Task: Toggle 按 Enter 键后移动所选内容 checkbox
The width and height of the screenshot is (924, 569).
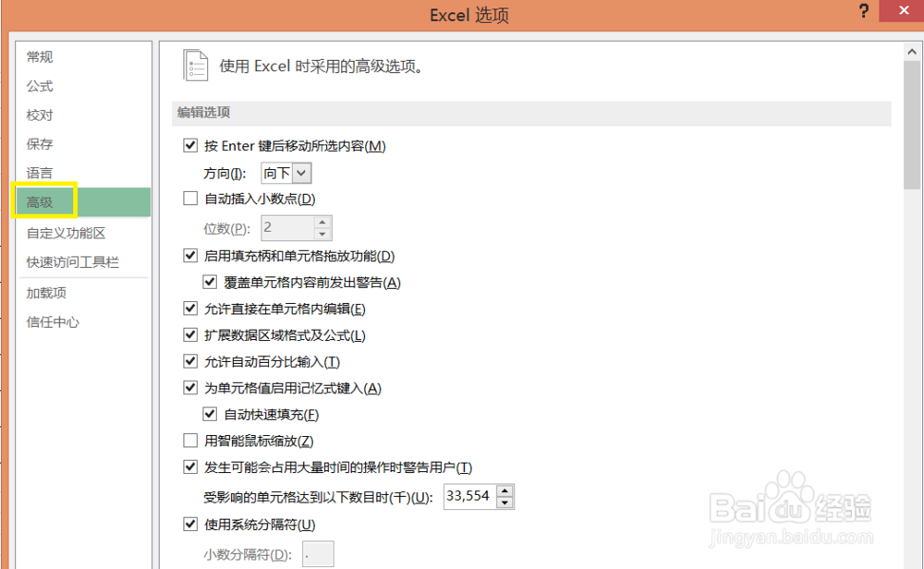Action: [x=189, y=145]
